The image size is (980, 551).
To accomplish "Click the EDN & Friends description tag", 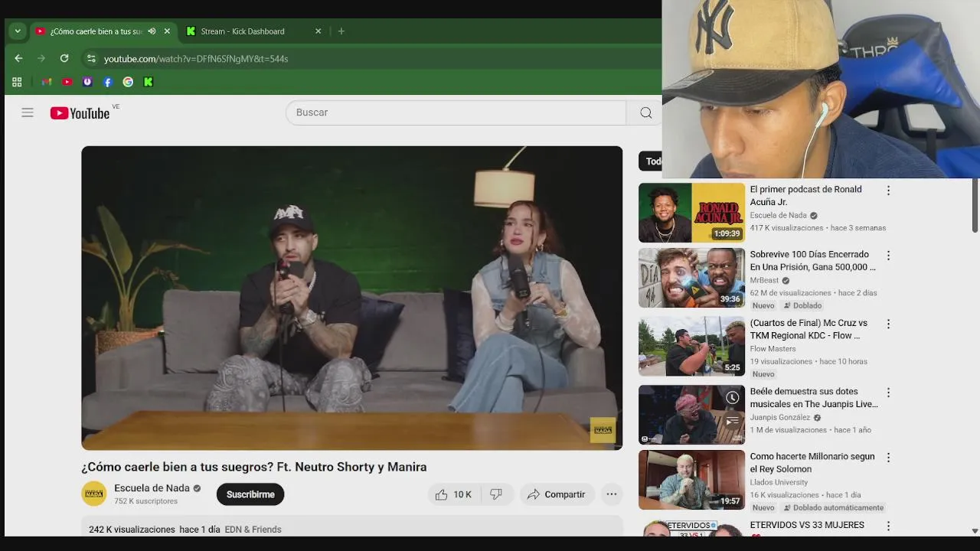I will coord(253,530).
